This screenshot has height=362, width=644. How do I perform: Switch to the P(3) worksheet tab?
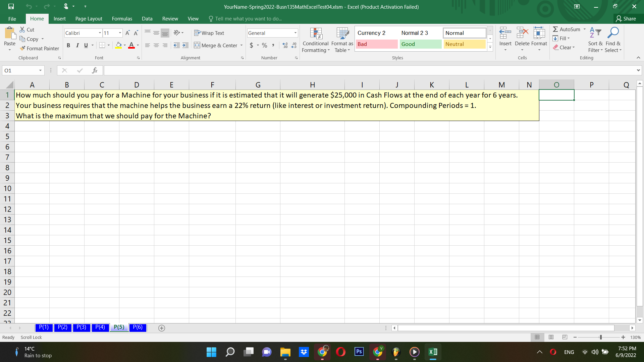pyautogui.click(x=81, y=327)
